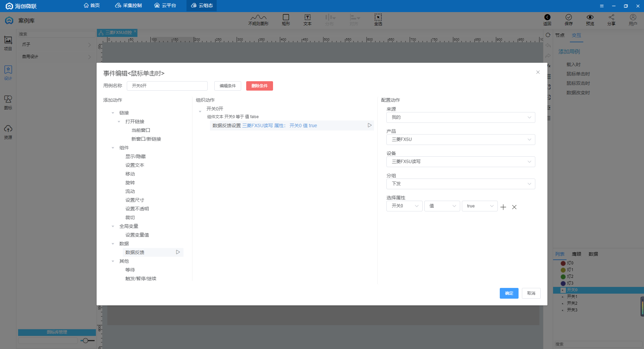644x349 pixels.
Task: Open the 云平台 menu
Action: coord(165,6)
